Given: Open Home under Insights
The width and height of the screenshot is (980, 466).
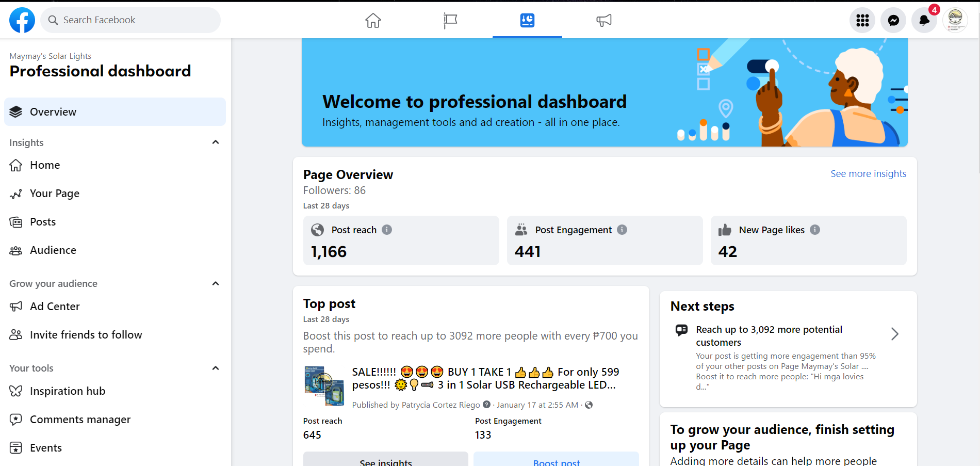Looking at the screenshot, I should pos(115,165).
